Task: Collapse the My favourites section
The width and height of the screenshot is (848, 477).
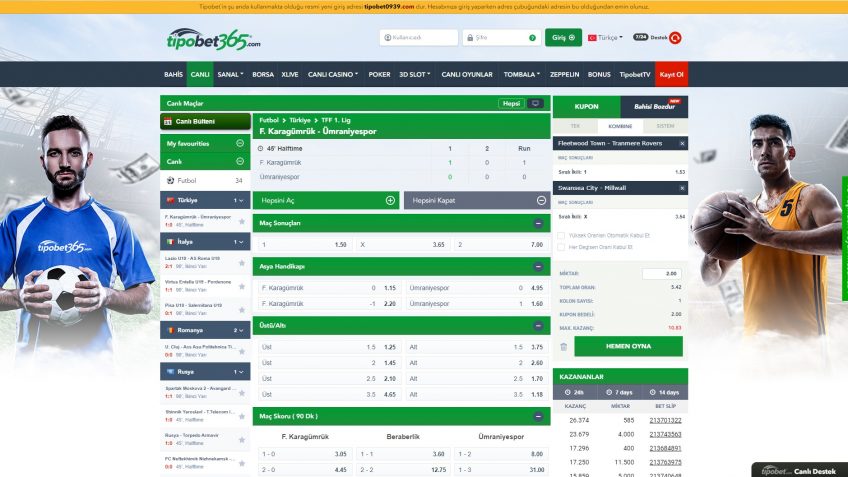Action: point(240,144)
